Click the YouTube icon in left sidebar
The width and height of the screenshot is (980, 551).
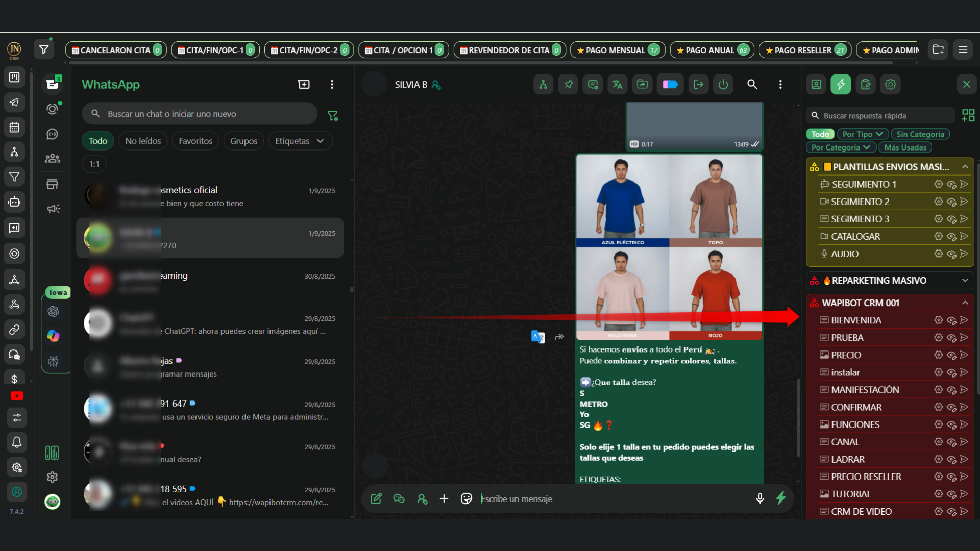(x=16, y=396)
